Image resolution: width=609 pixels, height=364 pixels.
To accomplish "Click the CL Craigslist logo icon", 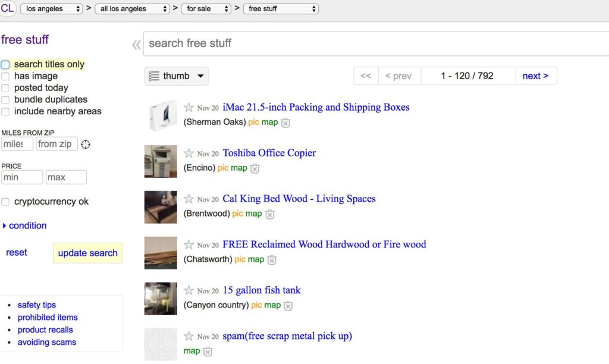I will click(8, 8).
